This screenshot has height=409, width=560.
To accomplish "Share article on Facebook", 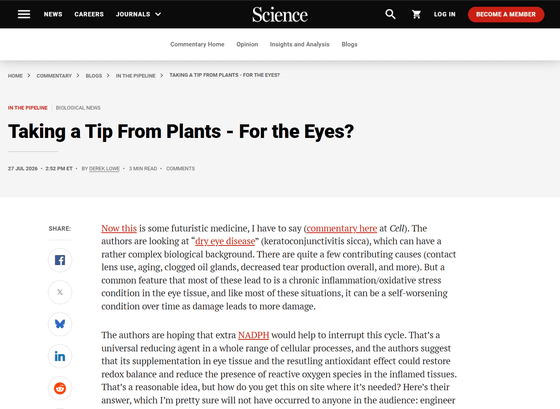I will pyautogui.click(x=60, y=260).
